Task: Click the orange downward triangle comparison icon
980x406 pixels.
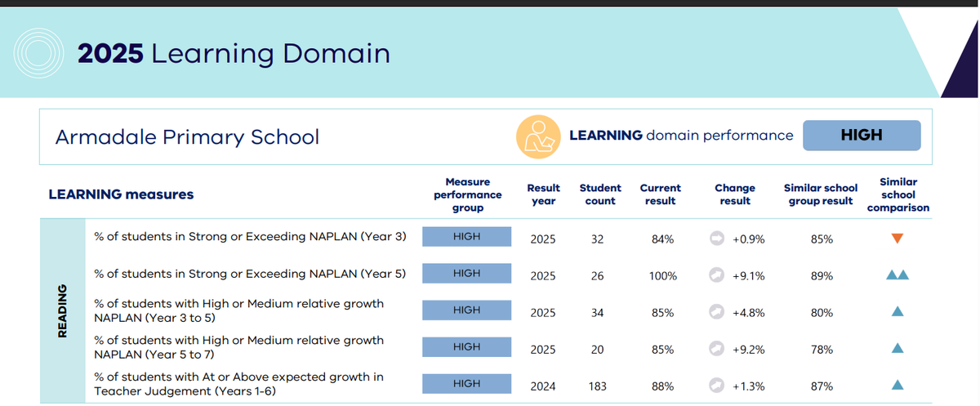Action: click(x=897, y=239)
